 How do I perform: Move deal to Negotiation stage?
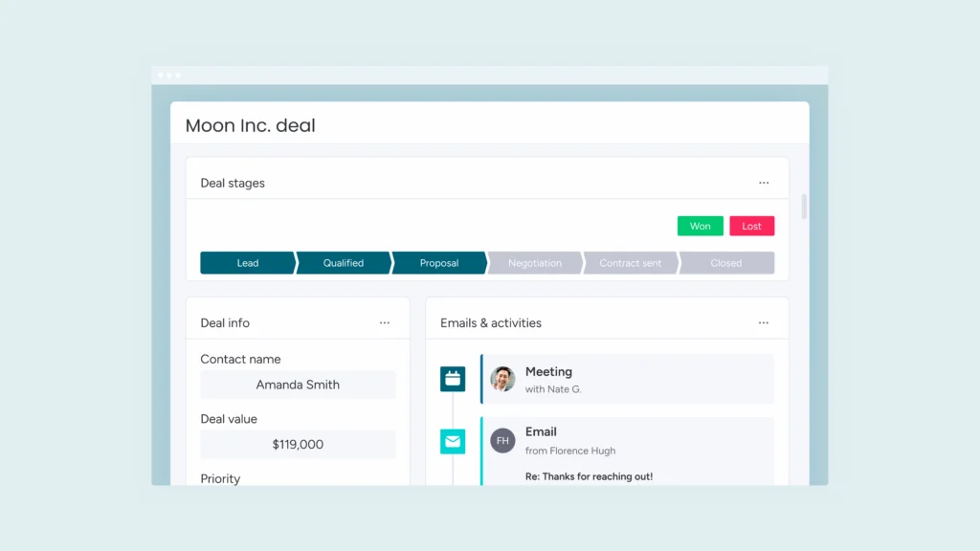click(535, 263)
